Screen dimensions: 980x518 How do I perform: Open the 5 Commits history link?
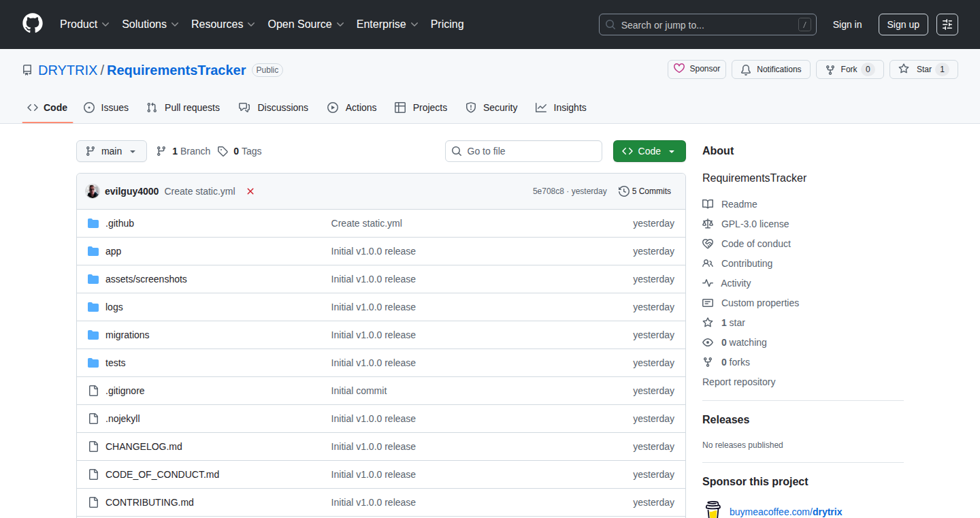(x=644, y=191)
